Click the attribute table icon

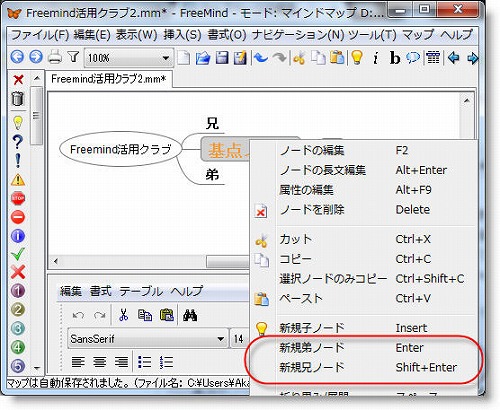click(433, 58)
